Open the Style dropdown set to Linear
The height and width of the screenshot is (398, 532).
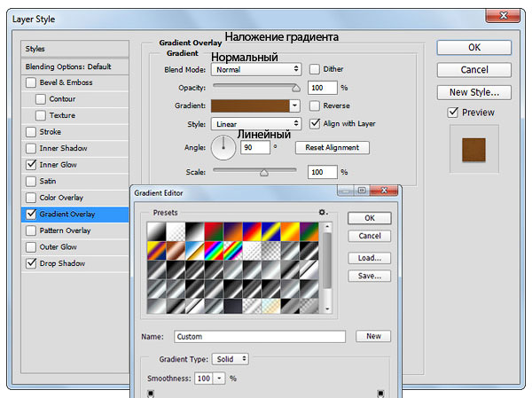pos(256,124)
